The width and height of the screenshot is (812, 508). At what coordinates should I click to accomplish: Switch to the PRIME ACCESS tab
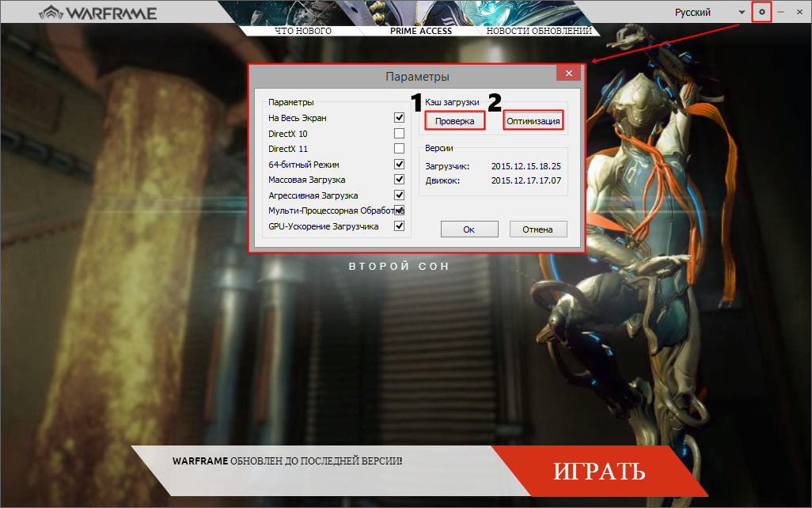click(421, 31)
